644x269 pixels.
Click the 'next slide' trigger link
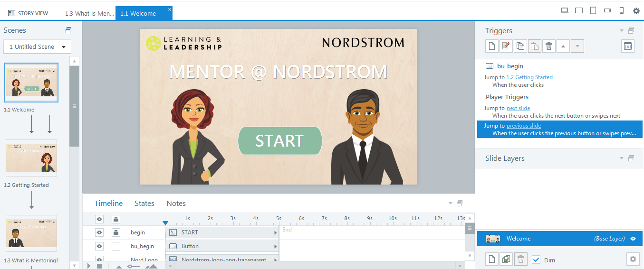[518, 108]
